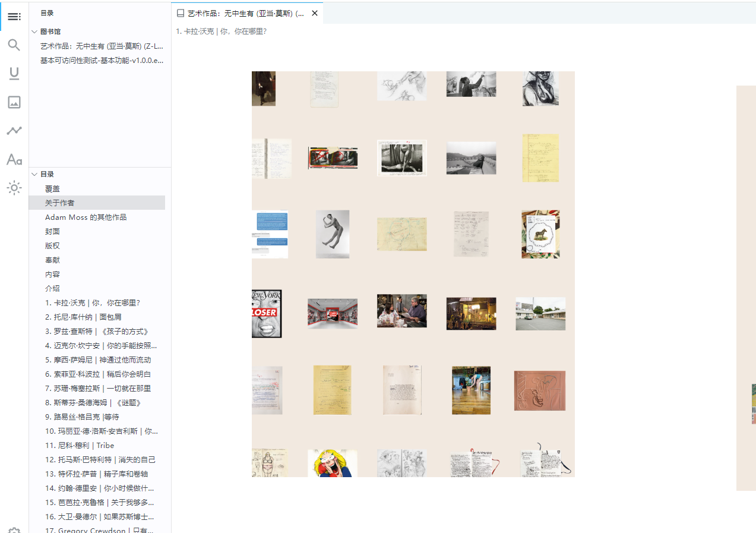Viewport: 756px width, 533px height.
Task: Click the yellow handwritten legal pad thumbnail
Action: [540, 157]
